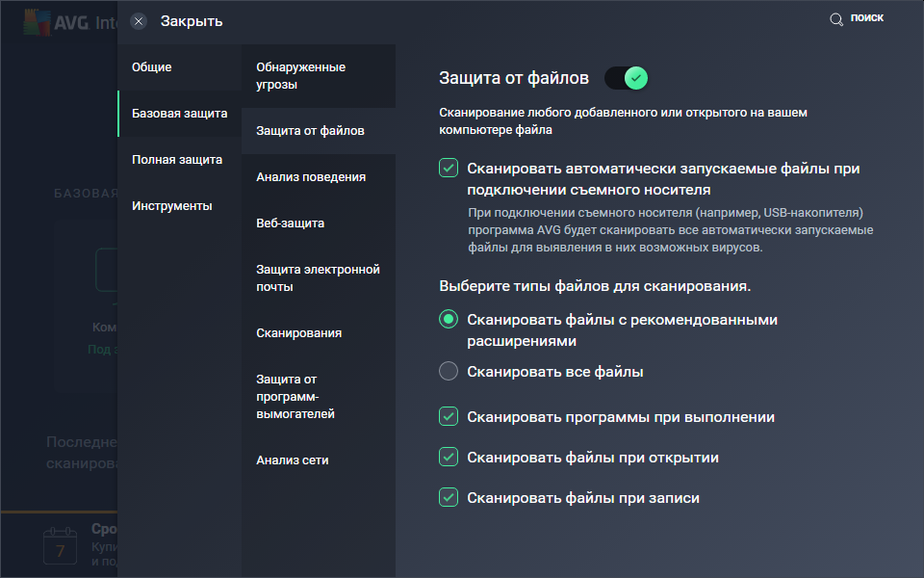924x578 pixels.
Task: Uncheck Сканировать программы при выполнении
Action: coord(449,417)
